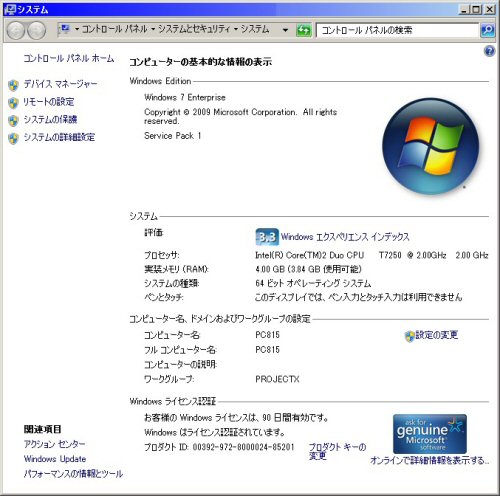Click the コンピューターの基本的な情報の表示 heading
This screenshot has width=500, height=496.
pos(200,62)
